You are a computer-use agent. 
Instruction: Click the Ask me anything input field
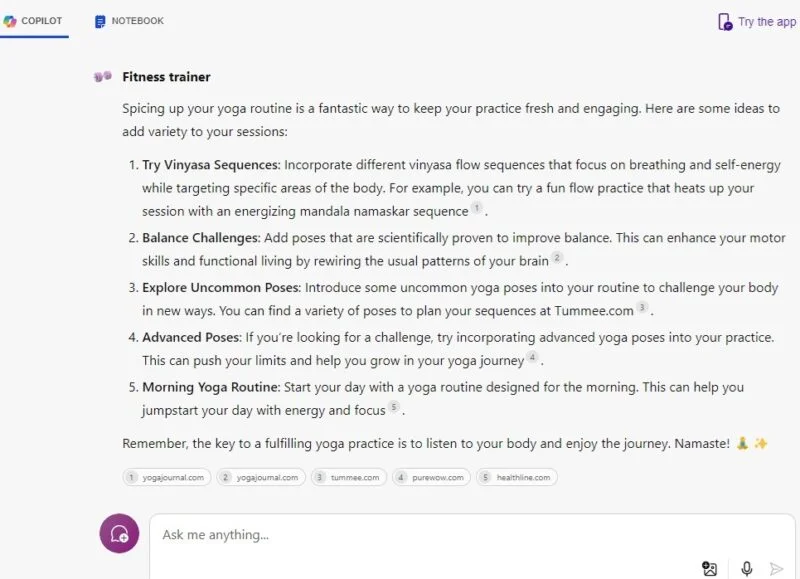click(x=400, y=535)
